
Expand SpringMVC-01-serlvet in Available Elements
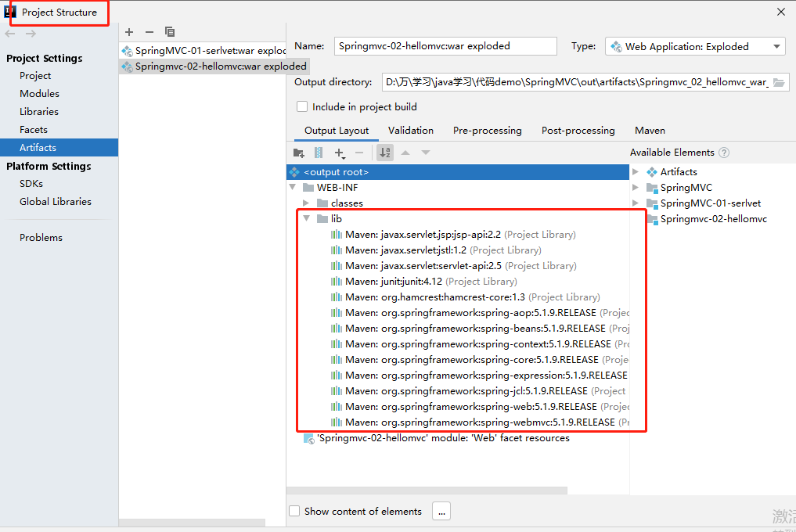636,203
